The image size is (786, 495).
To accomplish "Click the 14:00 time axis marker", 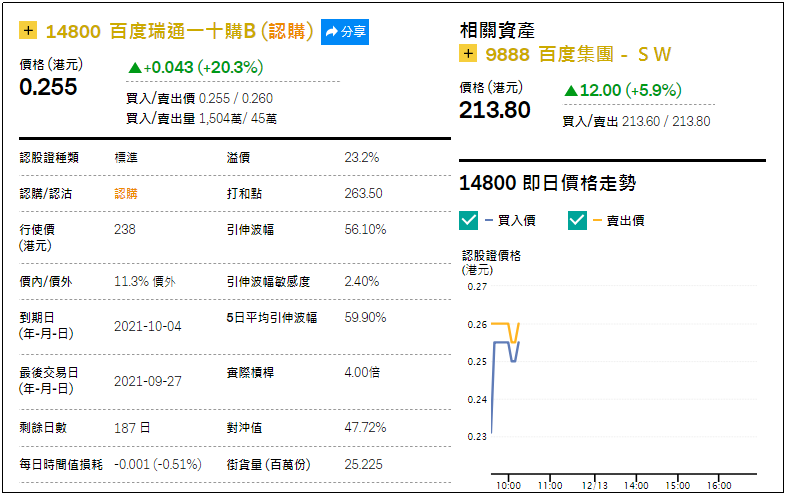I will [636, 485].
